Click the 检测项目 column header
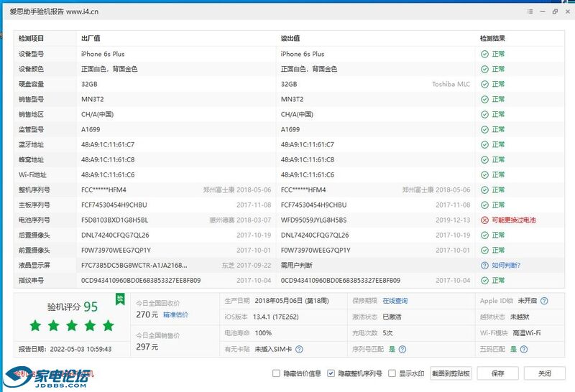This screenshot has height=392, width=575. (31, 38)
